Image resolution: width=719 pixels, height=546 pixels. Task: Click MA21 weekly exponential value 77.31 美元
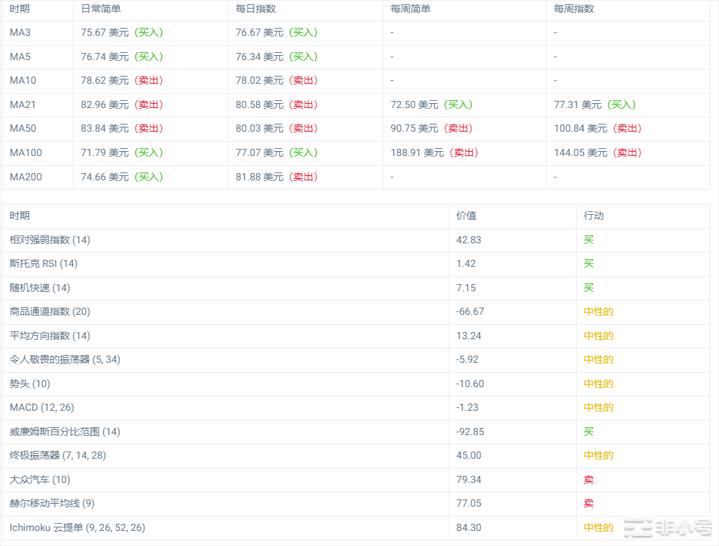(578, 105)
